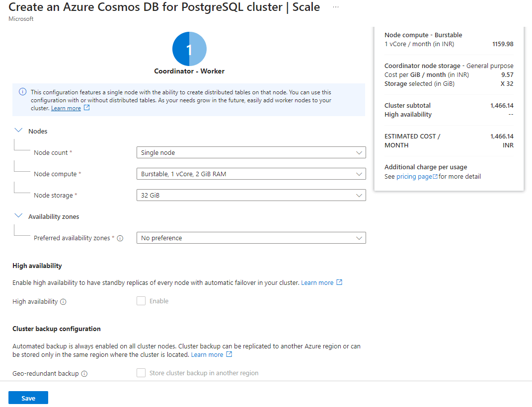
Task: Open the Node storage dropdown
Action: click(x=251, y=195)
